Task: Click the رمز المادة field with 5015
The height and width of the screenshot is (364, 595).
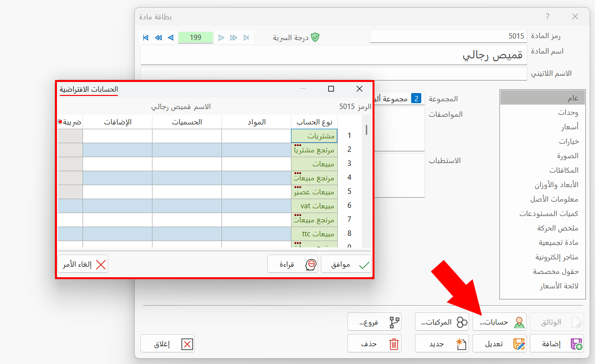Action: (448, 36)
